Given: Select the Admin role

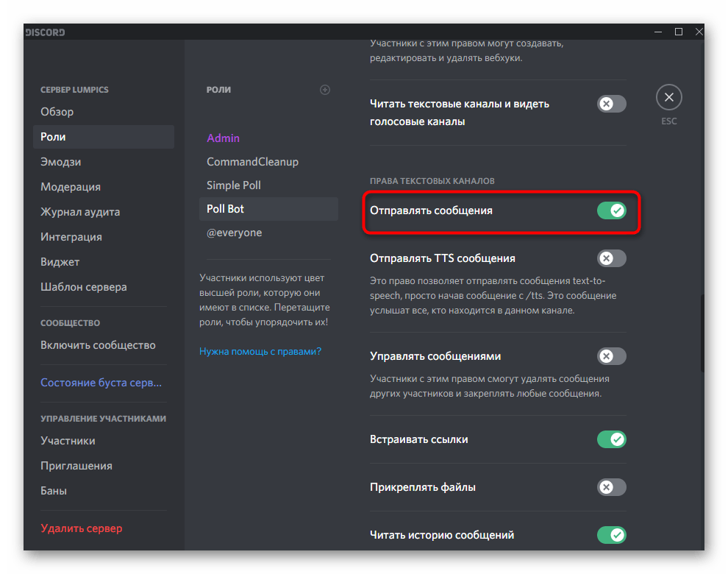Looking at the screenshot, I should pyautogui.click(x=268, y=138).
